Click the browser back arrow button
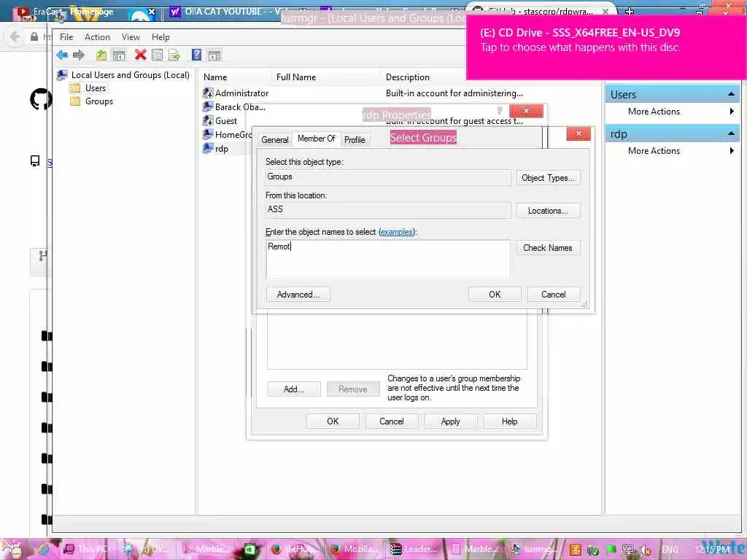 15,36
